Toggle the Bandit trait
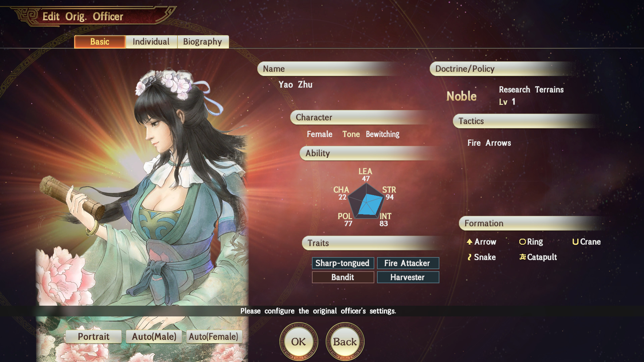Image resolution: width=644 pixels, height=362 pixels. click(x=343, y=277)
